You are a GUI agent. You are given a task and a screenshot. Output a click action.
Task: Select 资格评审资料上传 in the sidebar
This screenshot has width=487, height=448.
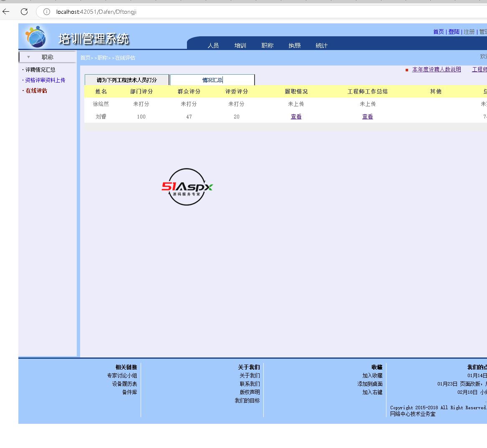tap(45, 80)
